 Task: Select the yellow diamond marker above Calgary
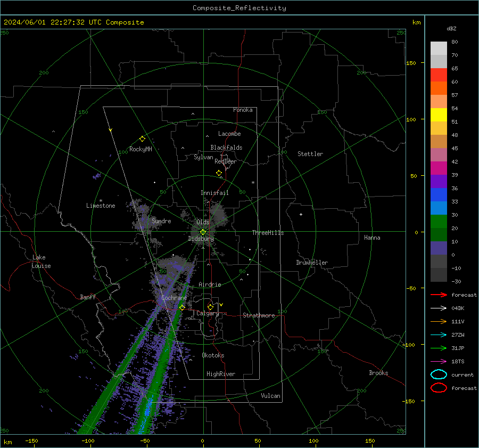pos(210,307)
